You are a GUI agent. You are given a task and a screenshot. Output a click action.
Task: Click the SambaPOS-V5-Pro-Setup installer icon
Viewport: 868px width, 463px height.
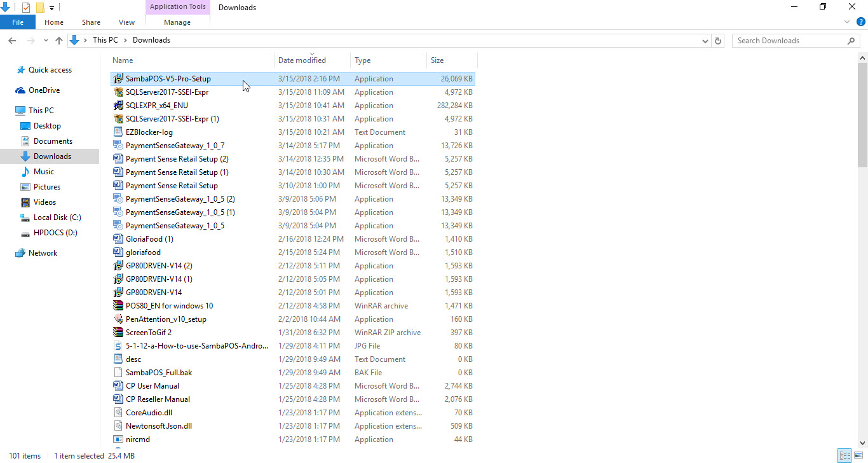[118, 79]
